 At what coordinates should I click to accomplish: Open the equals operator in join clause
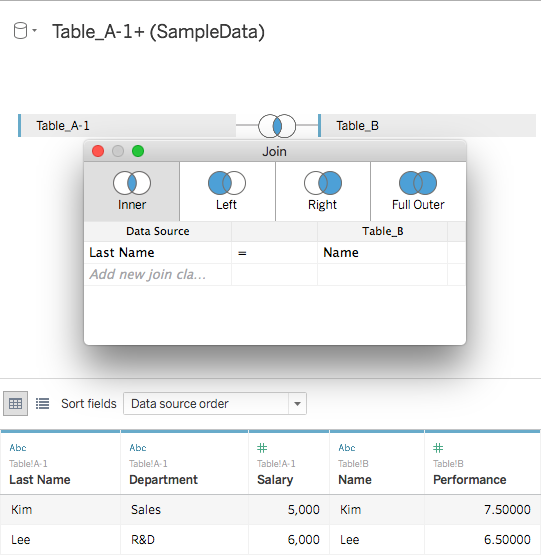click(274, 253)
